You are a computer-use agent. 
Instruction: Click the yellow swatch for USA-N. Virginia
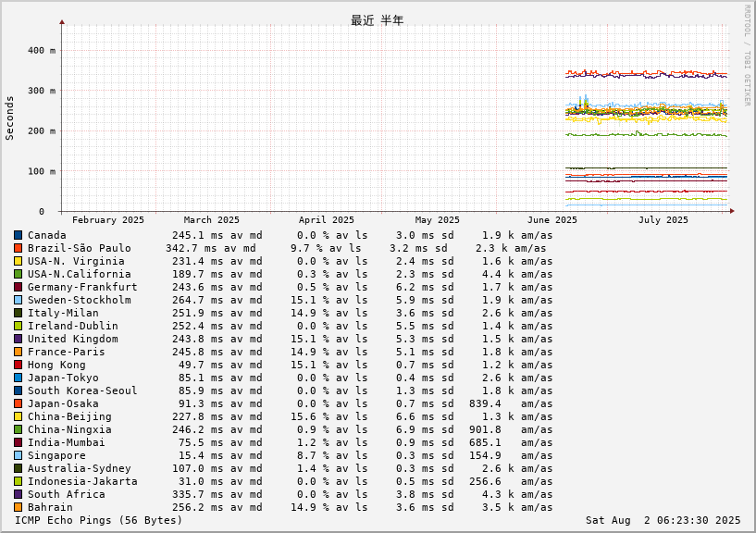[18, 262]
